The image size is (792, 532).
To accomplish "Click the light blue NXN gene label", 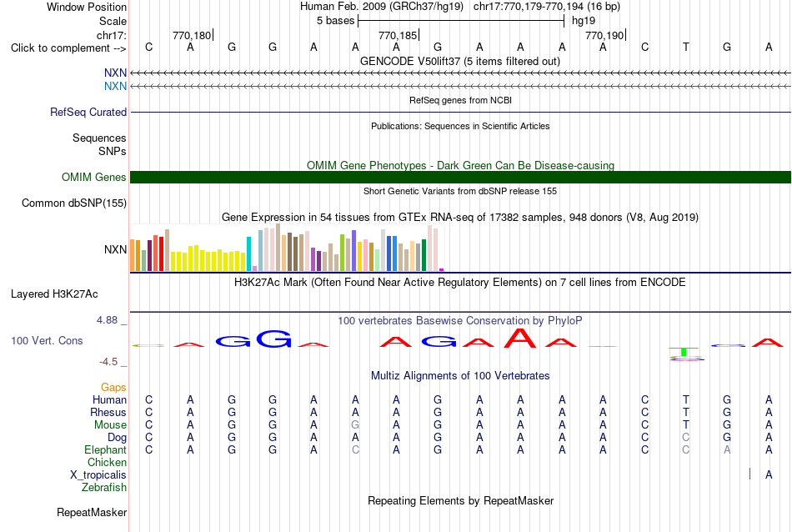I will pos(115,87).
